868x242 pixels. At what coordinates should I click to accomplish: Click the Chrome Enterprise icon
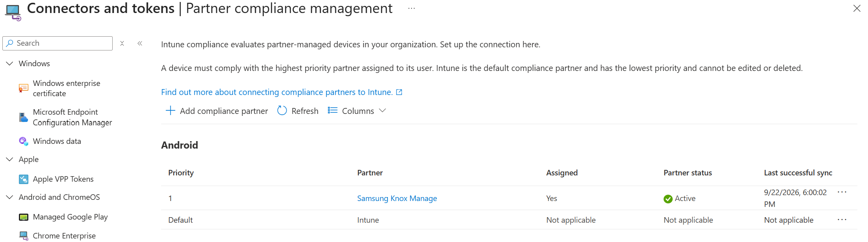point(24,236)
